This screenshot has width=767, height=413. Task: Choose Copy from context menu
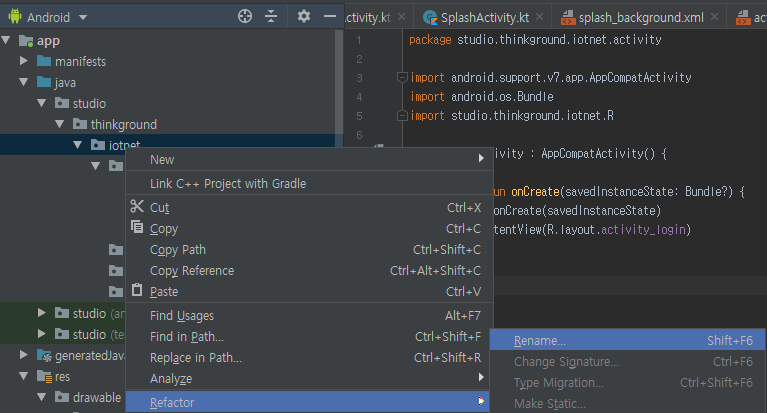click(309, 229)
